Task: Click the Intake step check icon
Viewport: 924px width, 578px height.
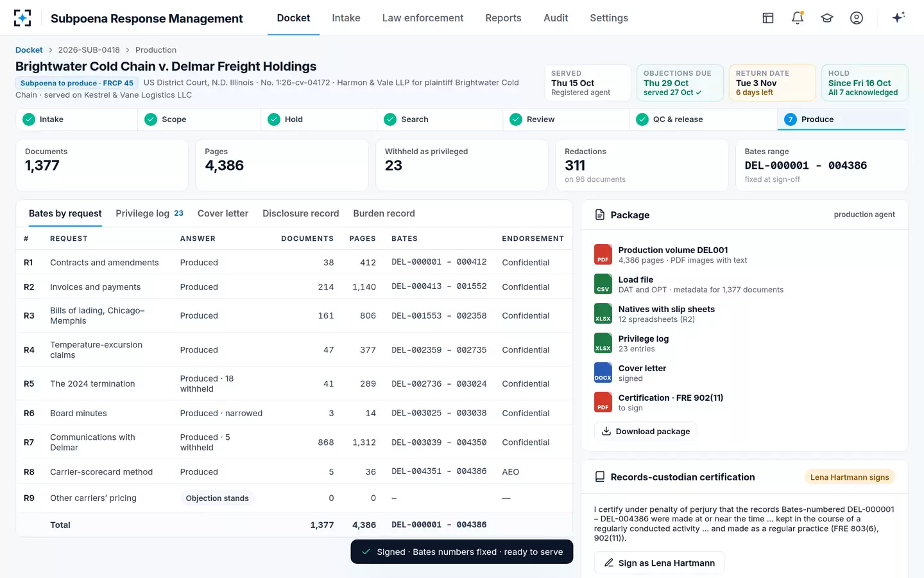Action: tap(29, 119)
